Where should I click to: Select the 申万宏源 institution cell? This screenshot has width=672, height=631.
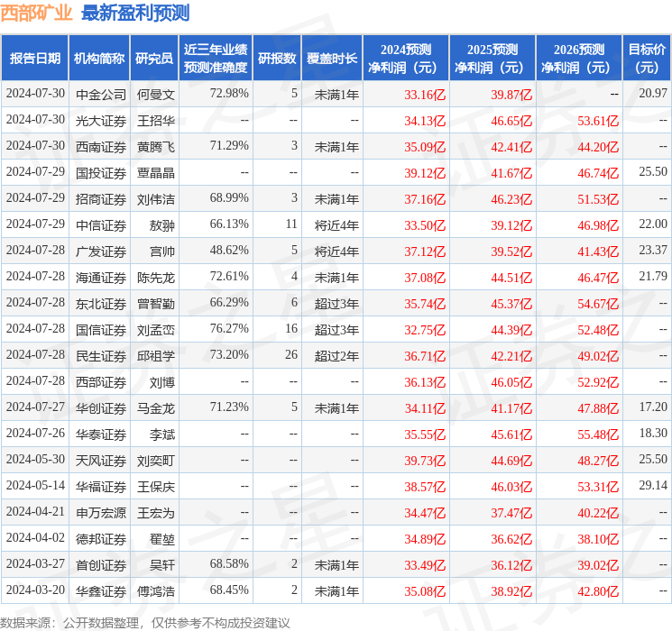point(101,512)
